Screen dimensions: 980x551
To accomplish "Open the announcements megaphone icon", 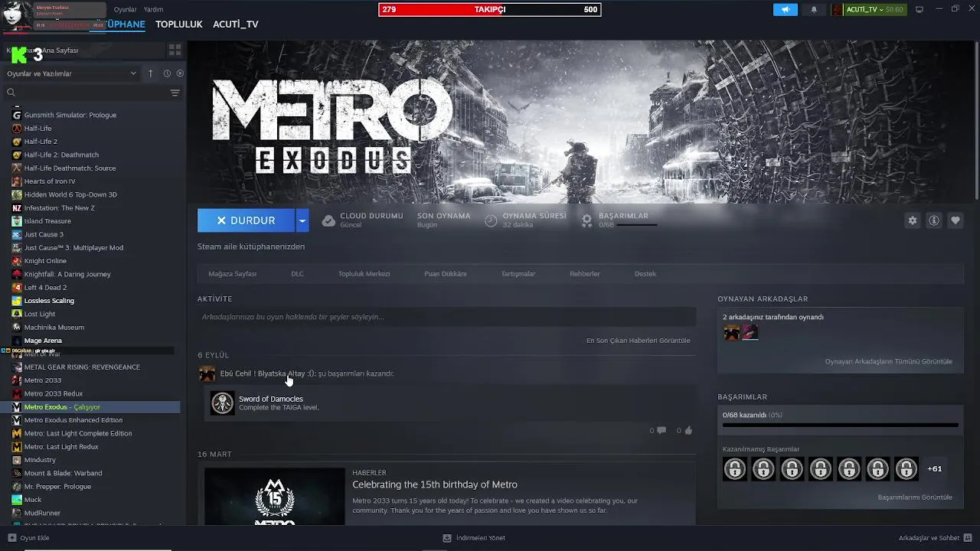I will coord(785,9).
